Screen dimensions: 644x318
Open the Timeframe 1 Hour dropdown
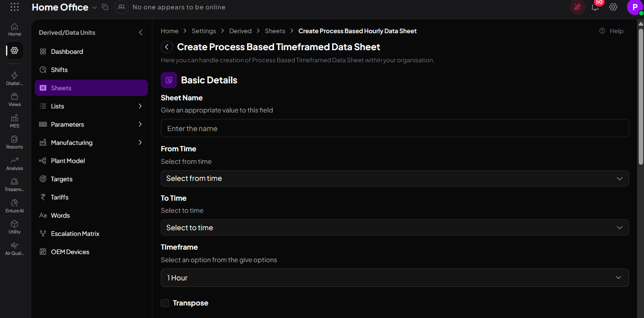(x=395, y=278)
